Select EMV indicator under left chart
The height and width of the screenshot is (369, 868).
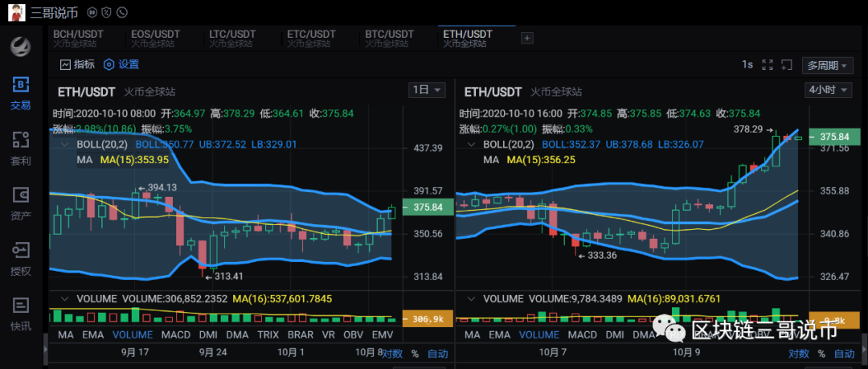pos(382,334)
